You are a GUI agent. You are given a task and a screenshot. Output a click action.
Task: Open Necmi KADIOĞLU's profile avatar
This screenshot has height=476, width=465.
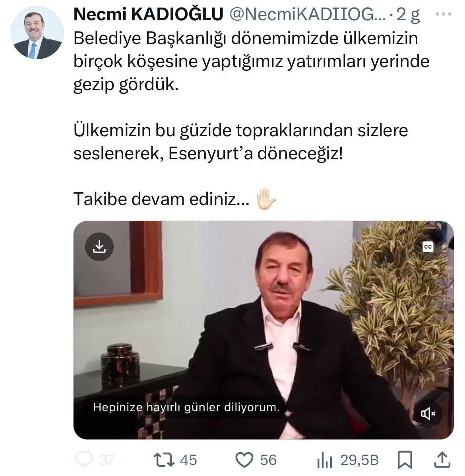pyautogui.click(x=37, y=33)
